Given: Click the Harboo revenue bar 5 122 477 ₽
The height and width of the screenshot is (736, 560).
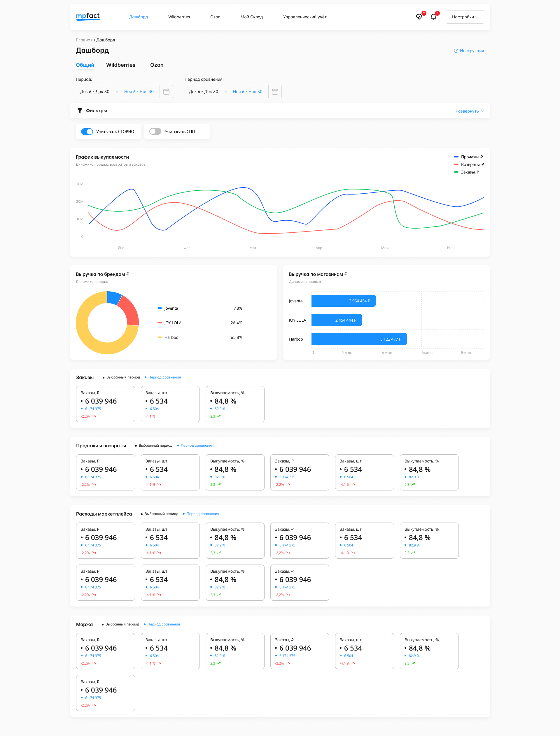Looking at the screenshot, I should point(359,339).
